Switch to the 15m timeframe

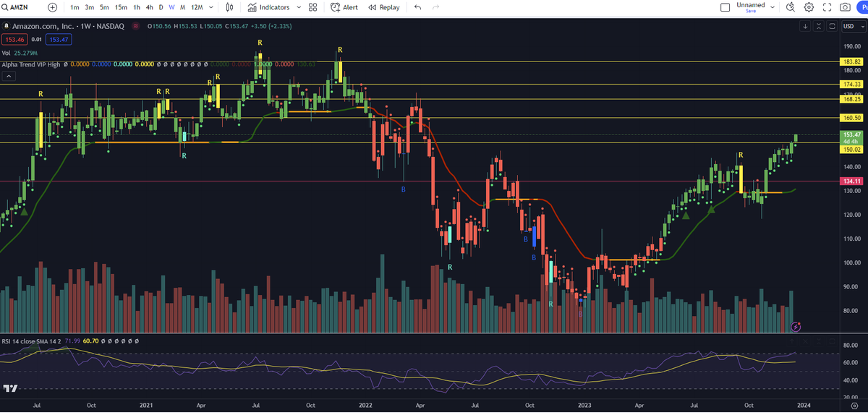(x=121, y=7)
